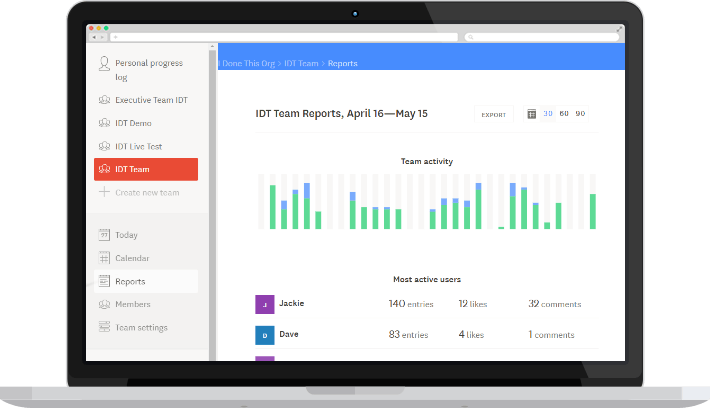Follow the IDT Team breadcrumb link
The image size is (710, 408).
(x=301, y=63)
